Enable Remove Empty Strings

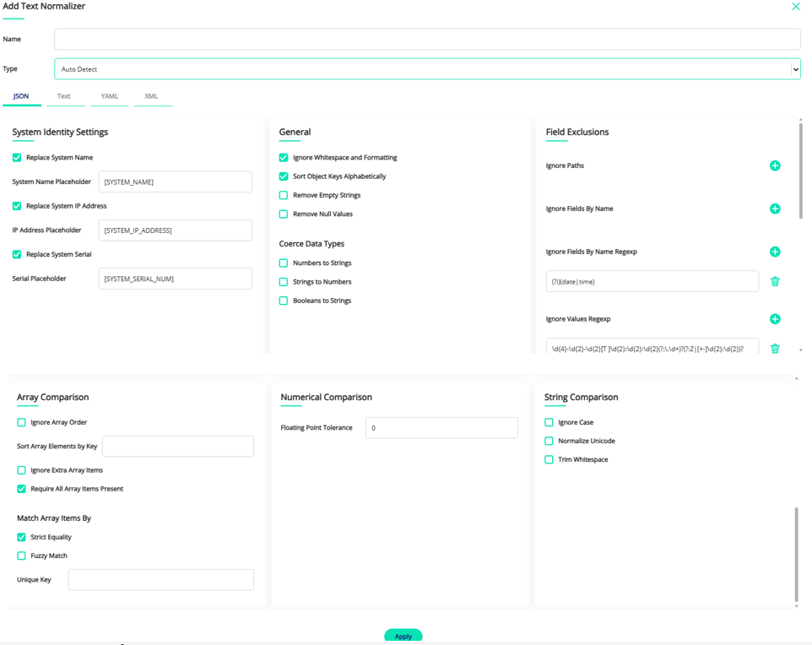pyautogui.click(x=284, y=195)
